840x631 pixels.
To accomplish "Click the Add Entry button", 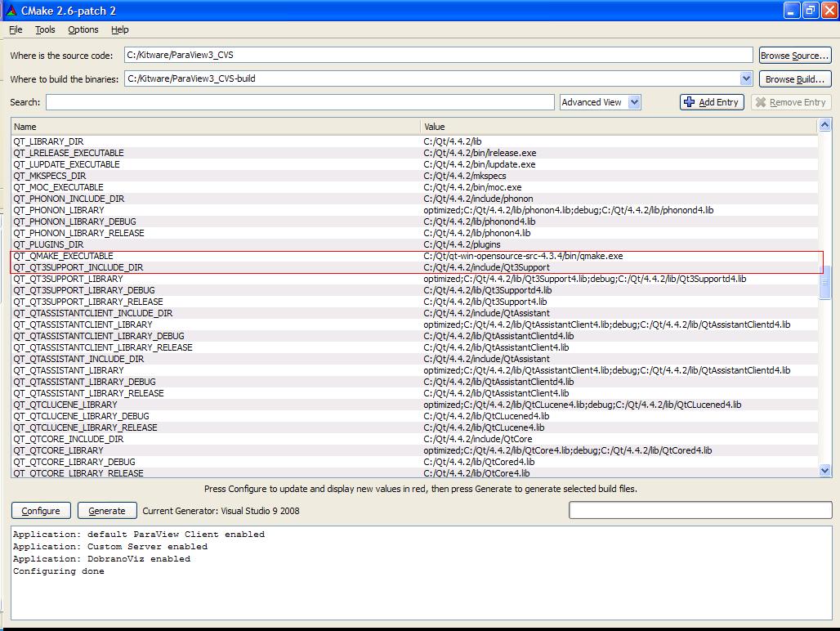I will (x=712, y=102).
